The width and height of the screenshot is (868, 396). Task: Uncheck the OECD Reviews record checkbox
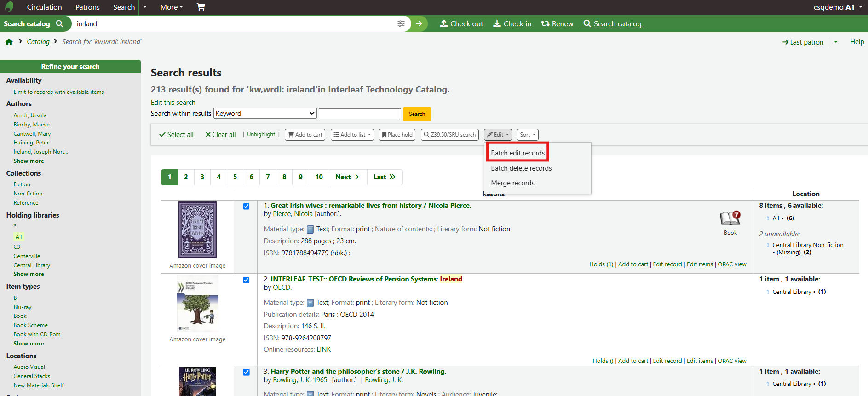pyautogui.click(x=246, y=280)
